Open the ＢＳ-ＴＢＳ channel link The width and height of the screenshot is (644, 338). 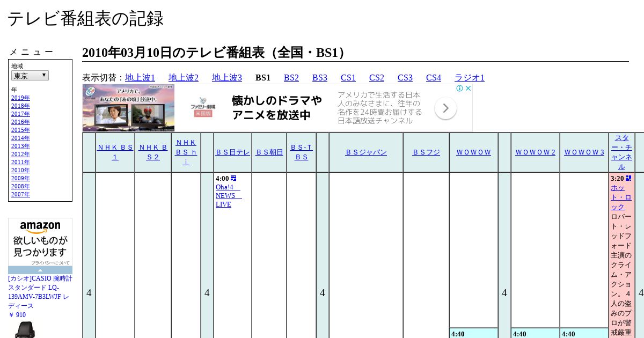pyautogui.click(x=301, y=152)
